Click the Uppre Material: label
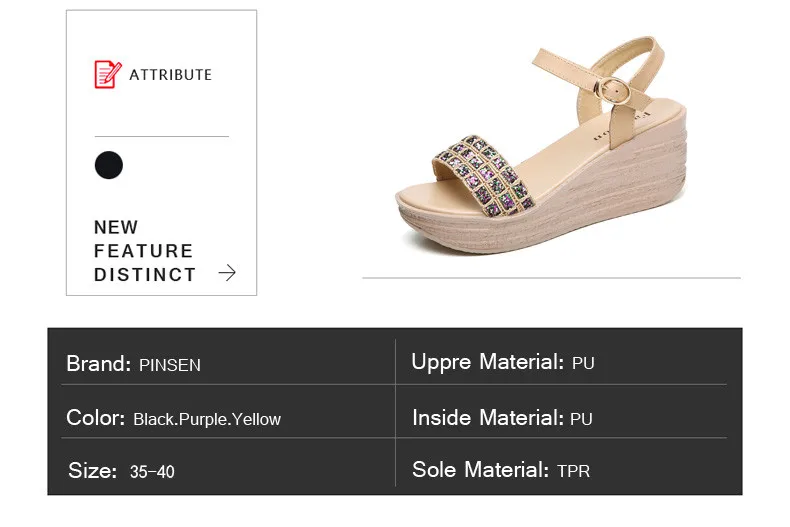Image resolution: width=790 pixels, height=527 pixels. [x=488, y=362]
